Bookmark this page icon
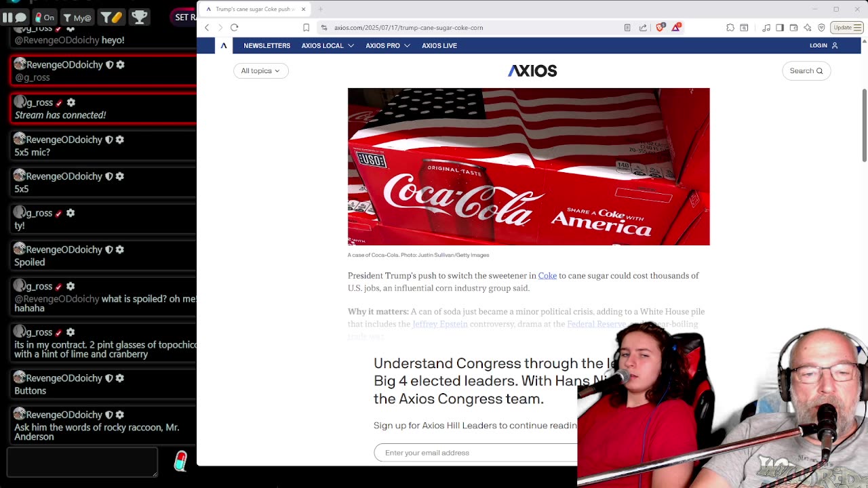The image size is (868, 488). tap(306, 28)
